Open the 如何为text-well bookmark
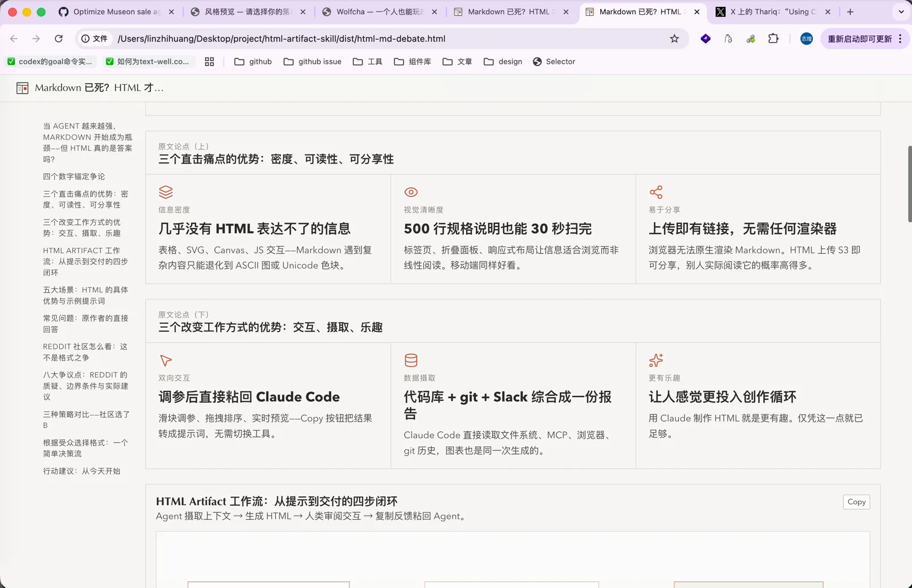The width and height of the screenshot is (912, 588). click(x=148, y=62)
